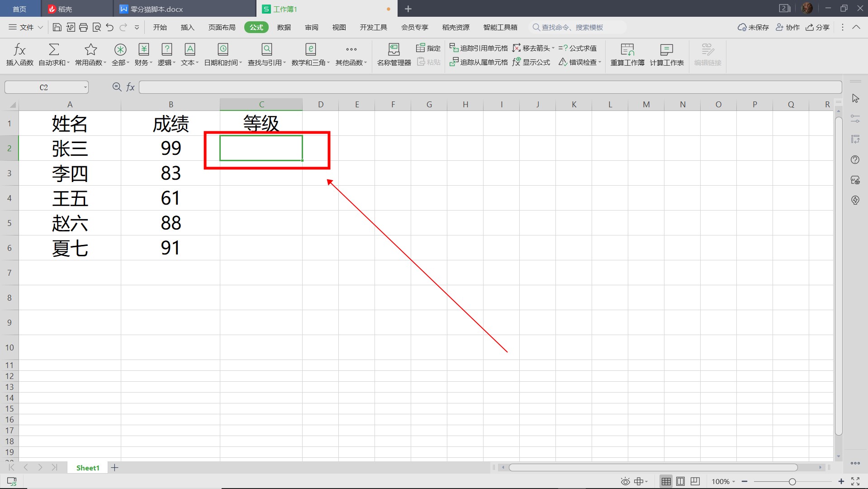Click the zoom slider handle
This screenshot has height=489, width=868.
[792, 482]
